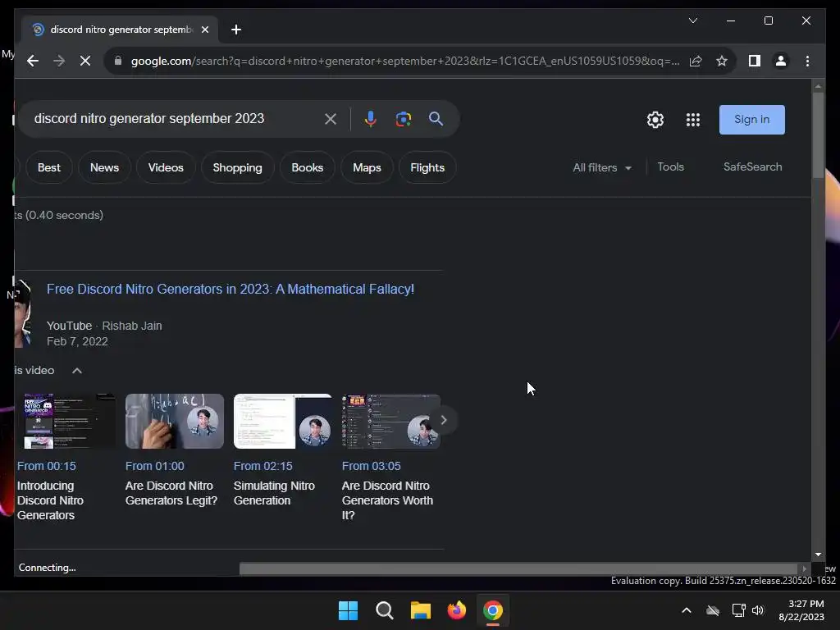
Task: Show next key moments with arrow
Action: pyautogui.click(x=444, y=420)
